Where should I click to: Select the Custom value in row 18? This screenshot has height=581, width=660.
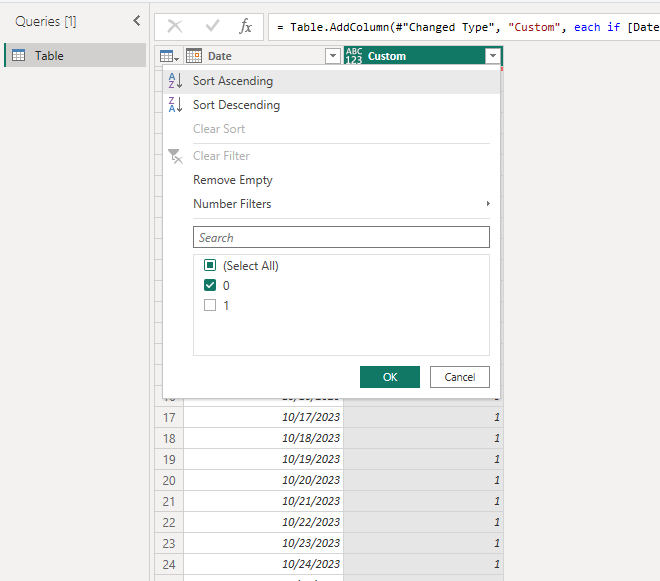(423, 438)
